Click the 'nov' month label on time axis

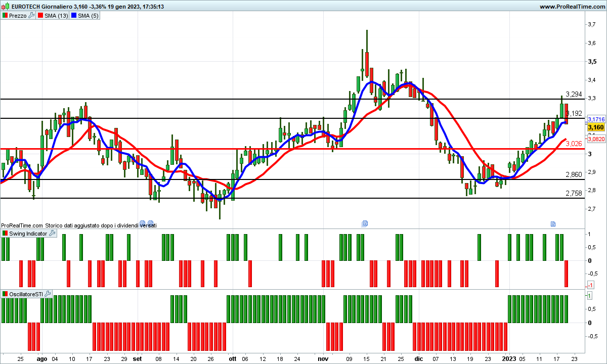coord(324,358)
